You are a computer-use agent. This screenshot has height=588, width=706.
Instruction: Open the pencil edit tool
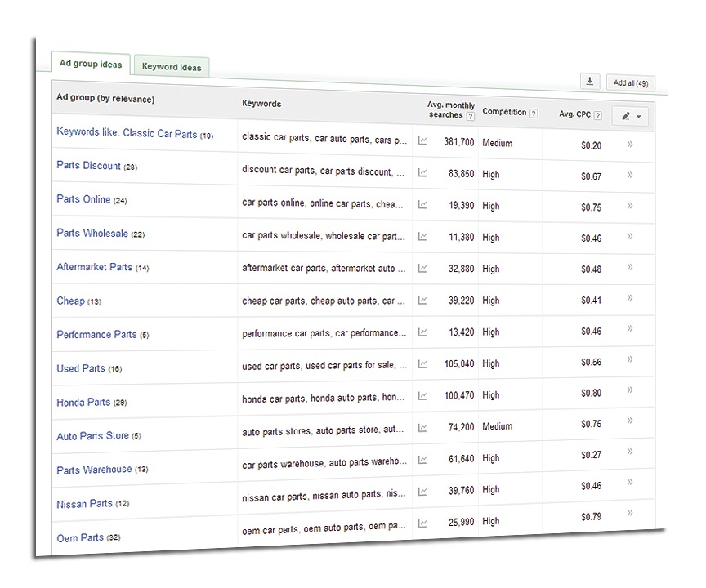[x=625, y=115]
